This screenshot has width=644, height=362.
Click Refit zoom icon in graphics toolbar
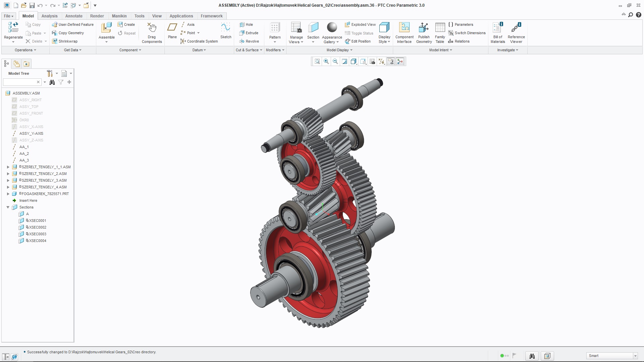point(317,62)
